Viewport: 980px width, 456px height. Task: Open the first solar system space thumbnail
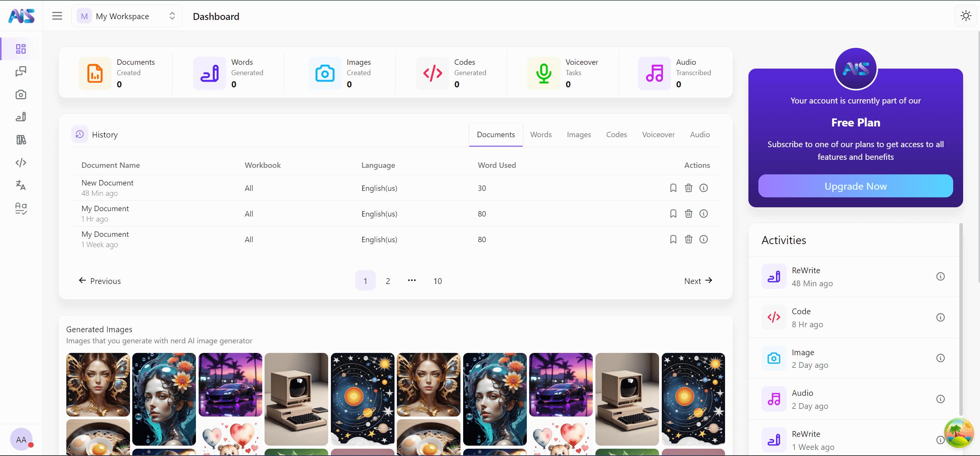(x=363, y=399)
